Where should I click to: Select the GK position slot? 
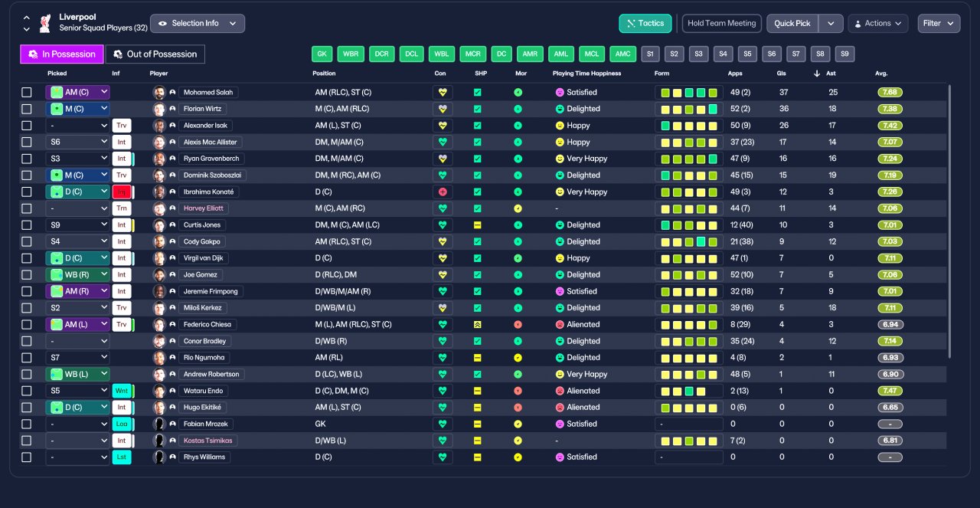322,54
